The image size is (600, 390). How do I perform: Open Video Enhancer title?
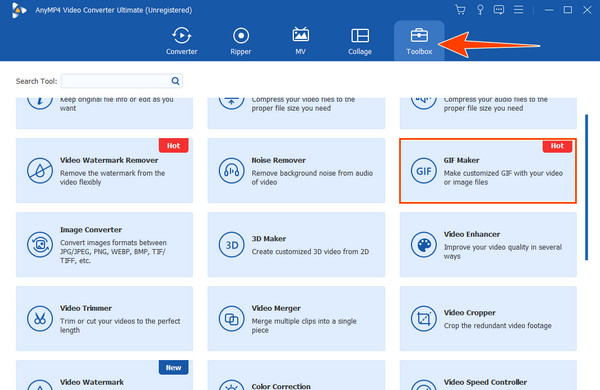tap(472, 234)
